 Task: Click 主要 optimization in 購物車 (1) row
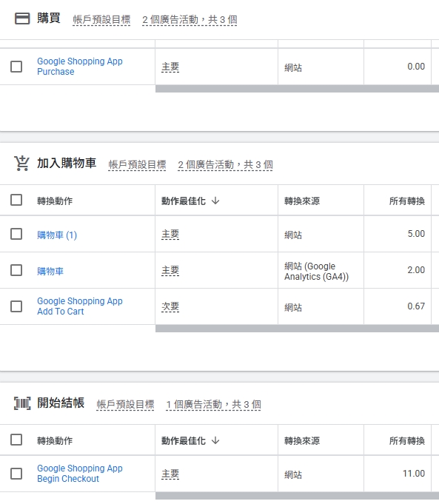pos(170,234)
